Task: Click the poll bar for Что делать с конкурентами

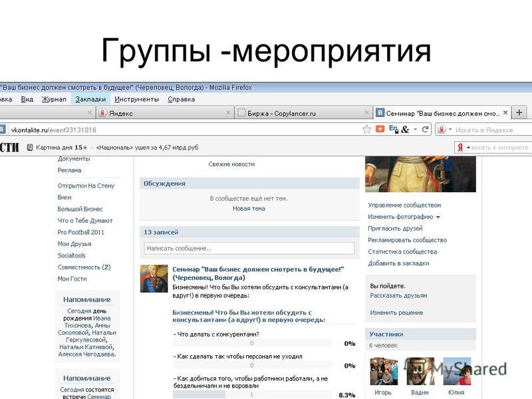Action: click(252, 343)
